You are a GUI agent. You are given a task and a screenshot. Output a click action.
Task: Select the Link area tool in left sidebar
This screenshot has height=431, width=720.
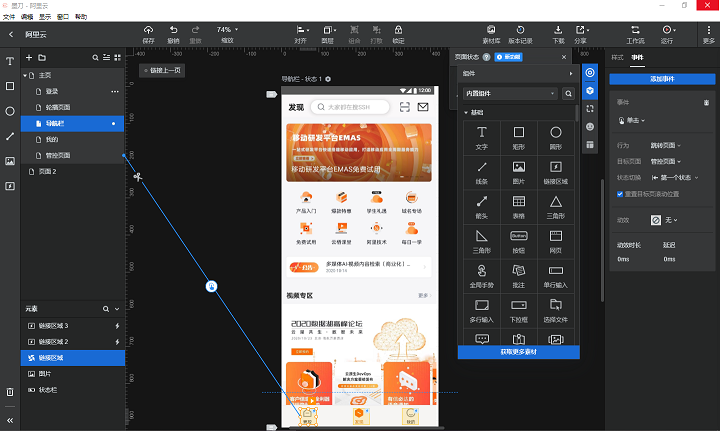(x=10, y=186)
